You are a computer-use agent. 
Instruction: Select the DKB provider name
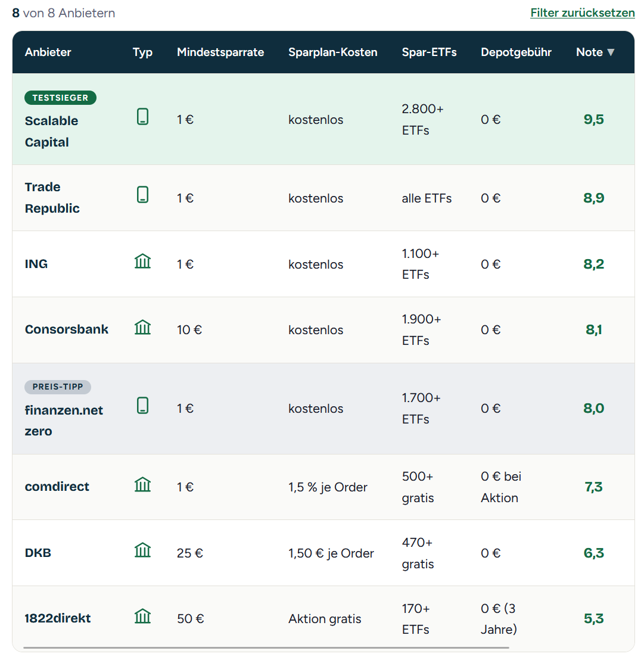click(38, 553)
